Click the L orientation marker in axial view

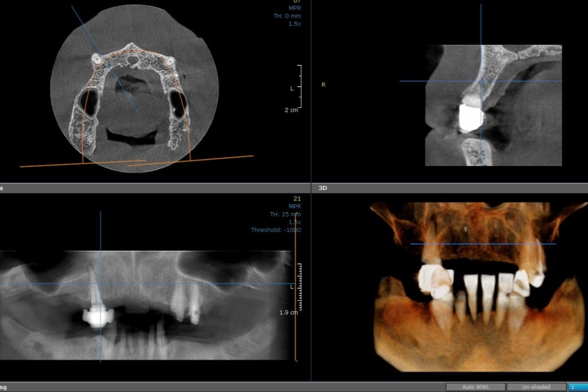292,88
